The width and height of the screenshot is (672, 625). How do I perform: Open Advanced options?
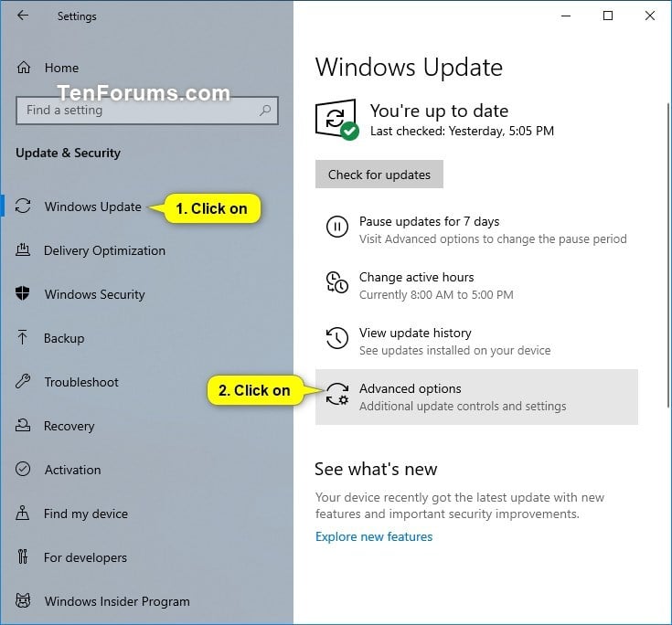476,397
